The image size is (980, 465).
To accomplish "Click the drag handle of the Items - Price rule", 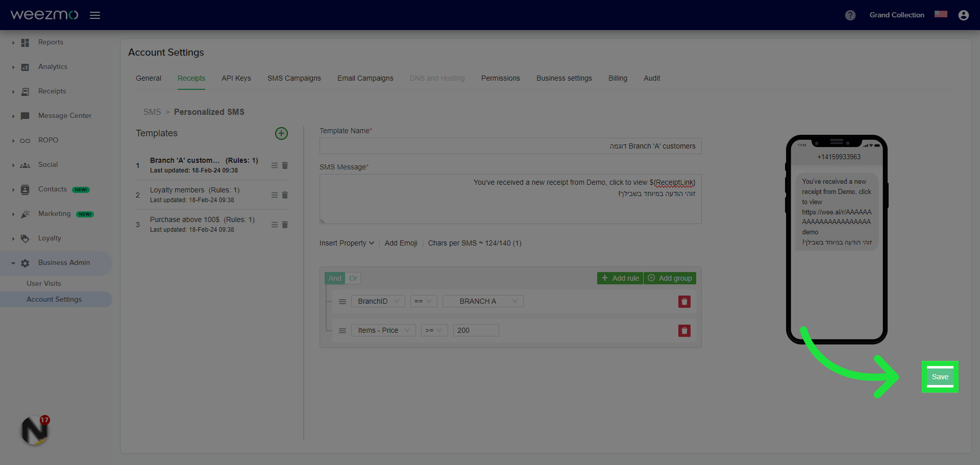I will click(x=342, y=331).
